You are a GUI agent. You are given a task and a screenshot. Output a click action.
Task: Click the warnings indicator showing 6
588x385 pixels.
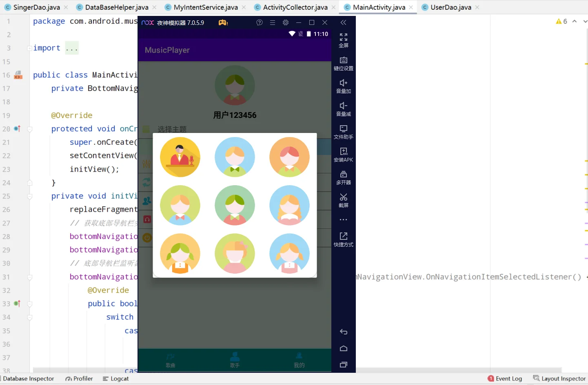(561, 21)
